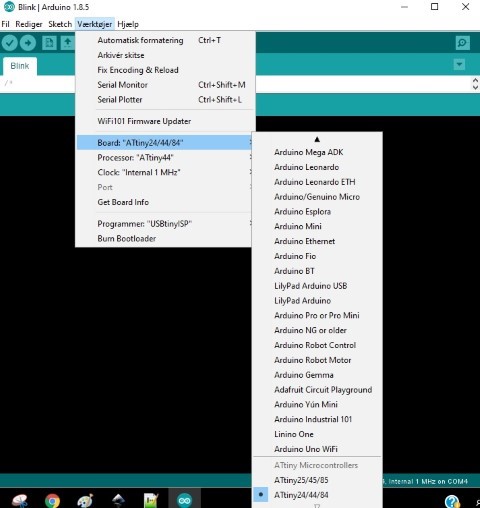Click the Upload arrow toolbar icon
Image resolution: width=480 pixels, height=508 pixels.
click(28, 43)
